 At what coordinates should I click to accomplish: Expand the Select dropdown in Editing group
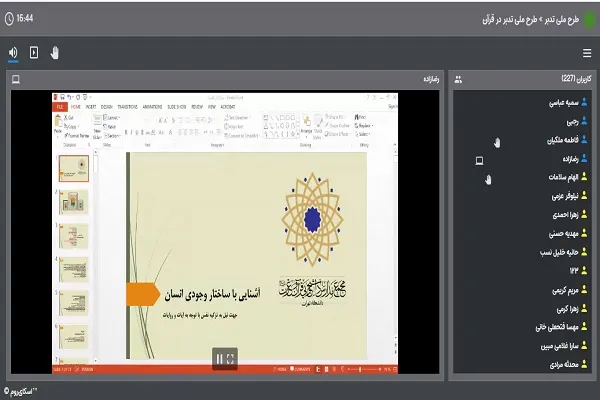coord(363,134)
